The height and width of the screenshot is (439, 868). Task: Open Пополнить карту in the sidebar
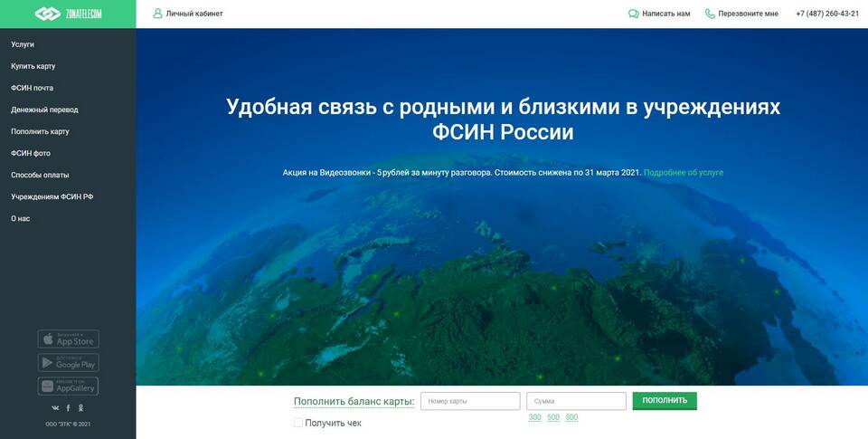point(41,131)
